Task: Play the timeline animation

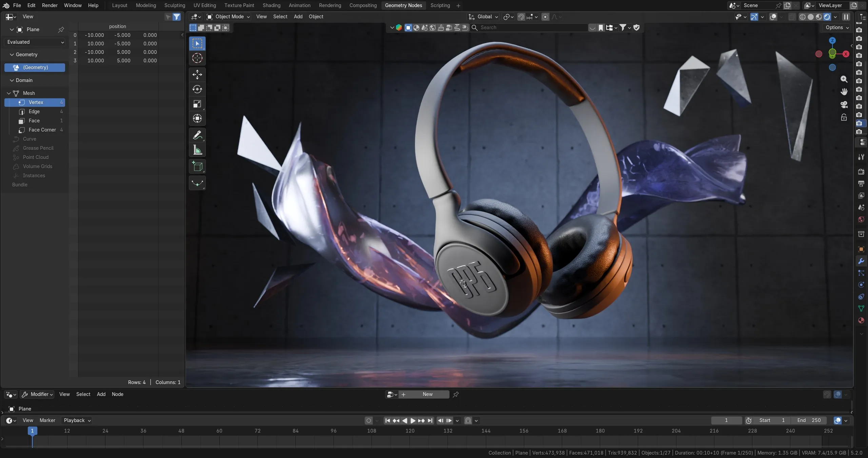Action: [413, 420]
